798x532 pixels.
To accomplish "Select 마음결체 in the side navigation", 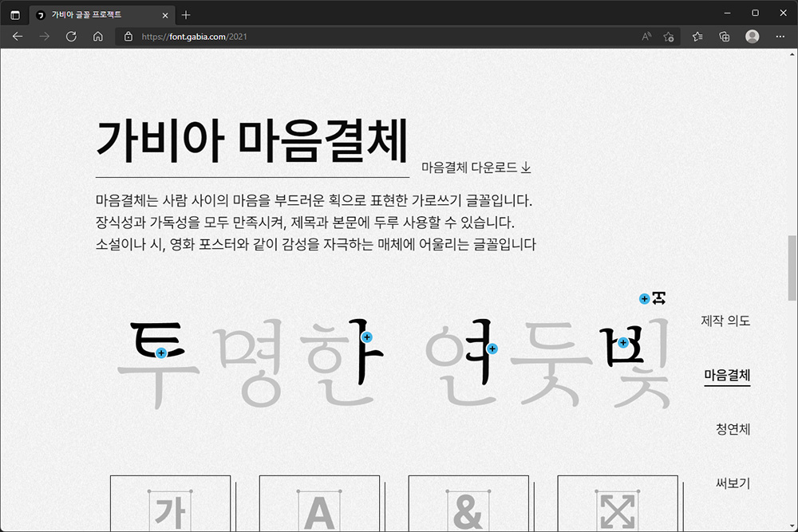I will coord(727,376).
